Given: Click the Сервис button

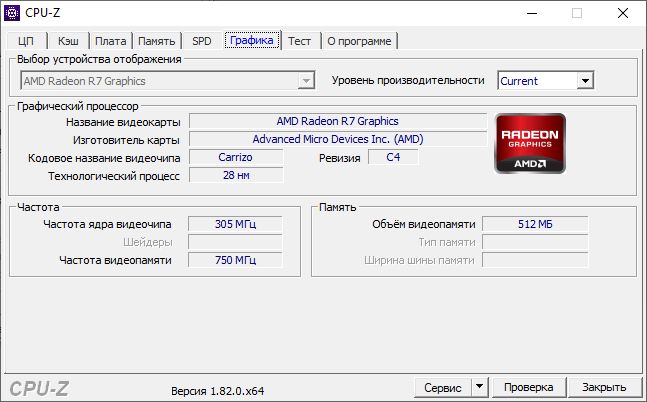Looking at the screenshot, I should pos(443,387).
